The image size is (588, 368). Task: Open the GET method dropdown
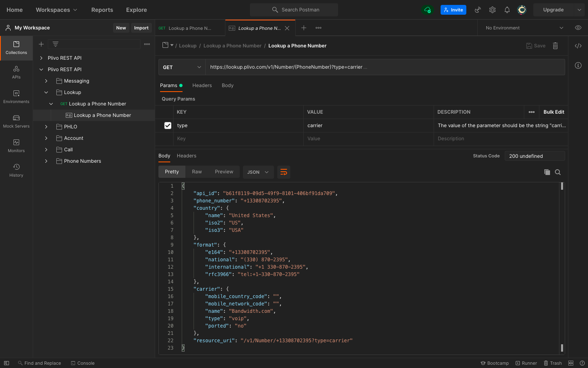[182, 67]
